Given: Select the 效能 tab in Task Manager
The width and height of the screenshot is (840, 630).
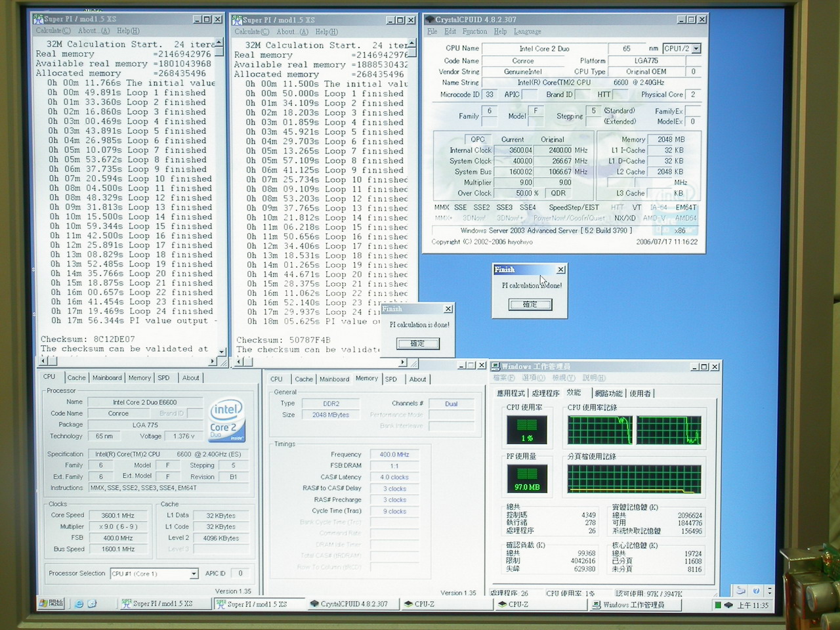Looking at the screenshot, I should (x=574, y=392).
